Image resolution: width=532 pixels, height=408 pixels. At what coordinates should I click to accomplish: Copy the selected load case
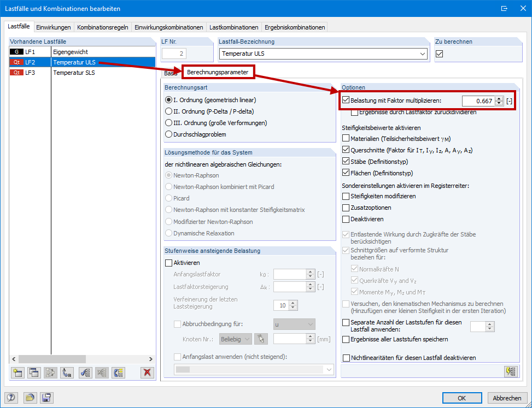click(x=34, y=372)
